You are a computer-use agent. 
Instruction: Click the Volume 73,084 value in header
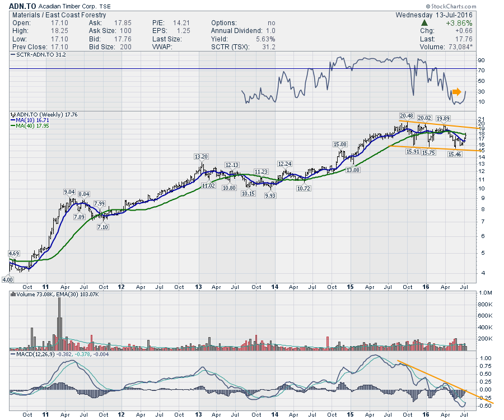(x=461, y=47)
